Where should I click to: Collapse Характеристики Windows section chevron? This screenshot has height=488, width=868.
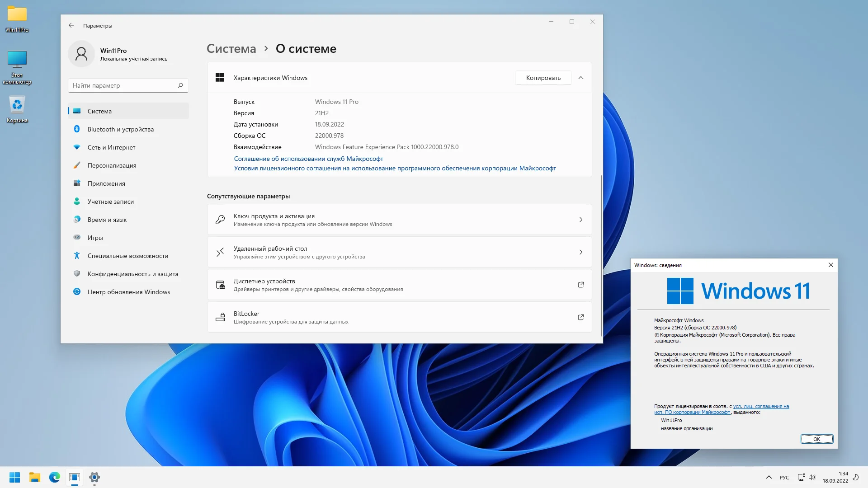tap(581, 78)
